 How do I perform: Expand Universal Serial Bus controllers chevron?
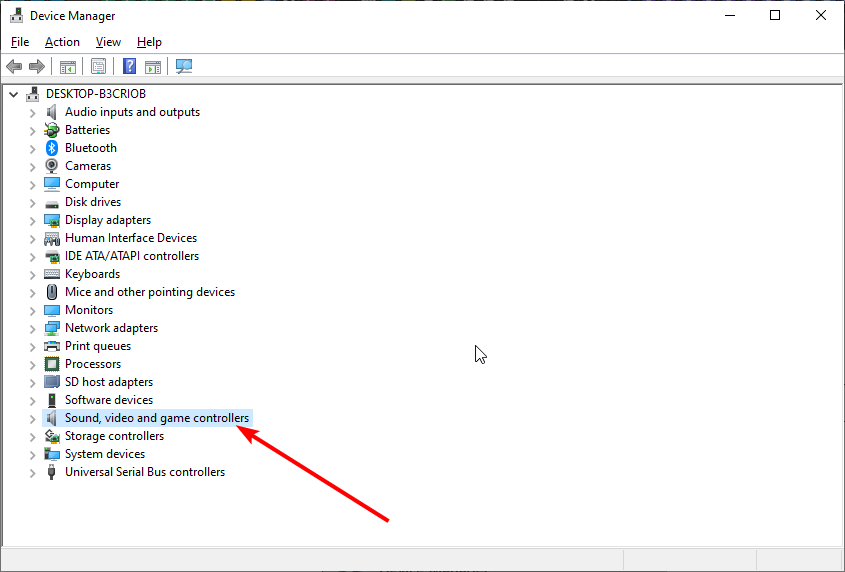(32, 472)
